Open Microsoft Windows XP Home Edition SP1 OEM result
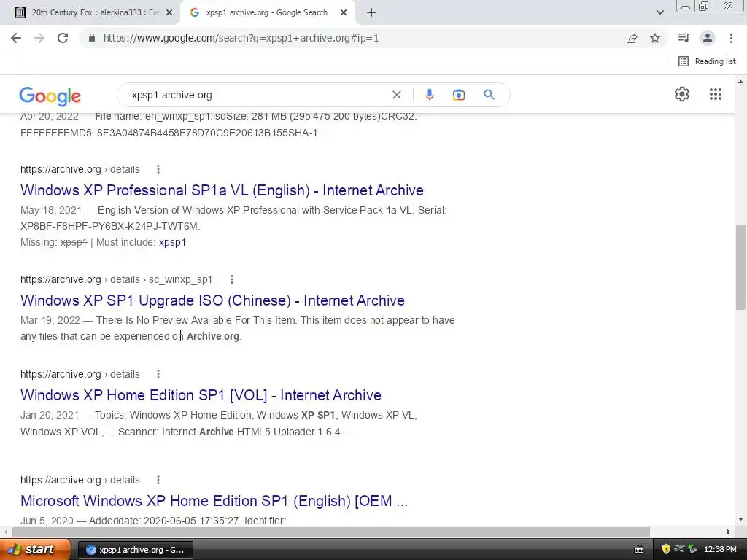The width and height of the screenshot is (747, 560). pyautogui.click(x=214, y=500)
